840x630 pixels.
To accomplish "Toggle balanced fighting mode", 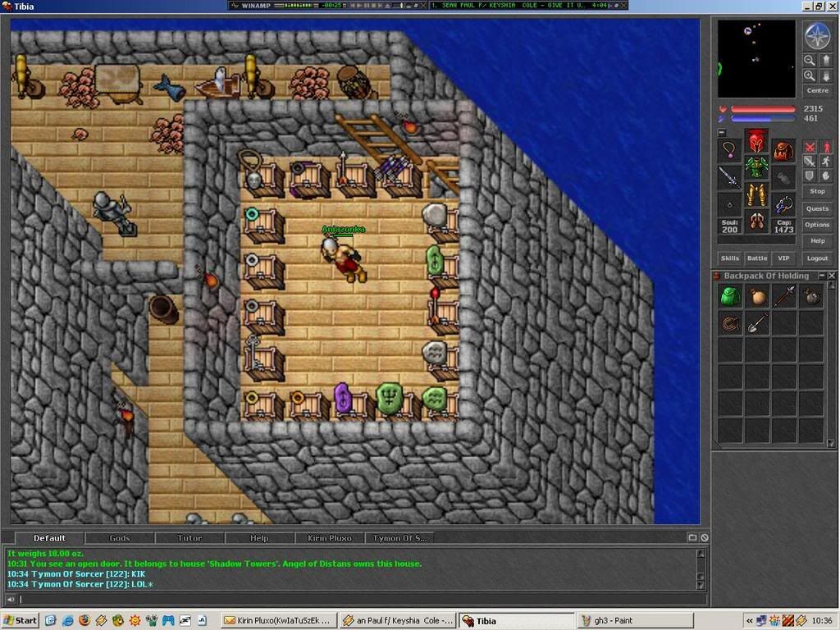I will click(810, 162).
